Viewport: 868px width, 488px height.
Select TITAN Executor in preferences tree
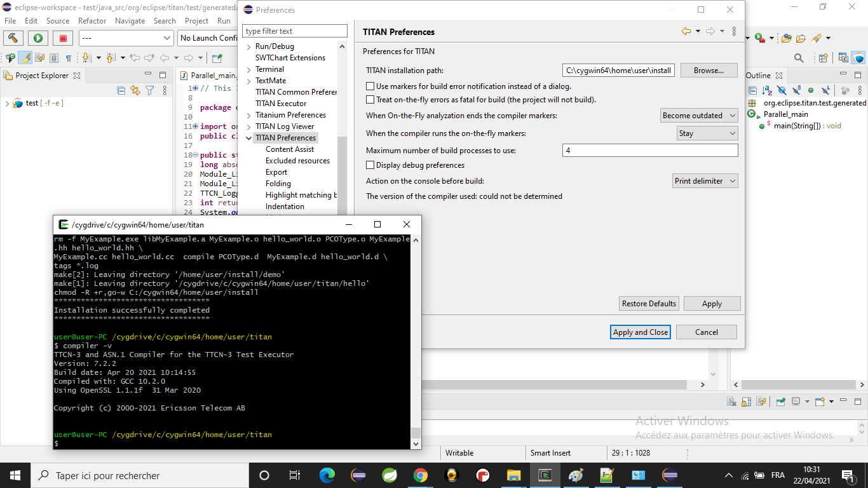pyautogui.click(x=281, y=104)
